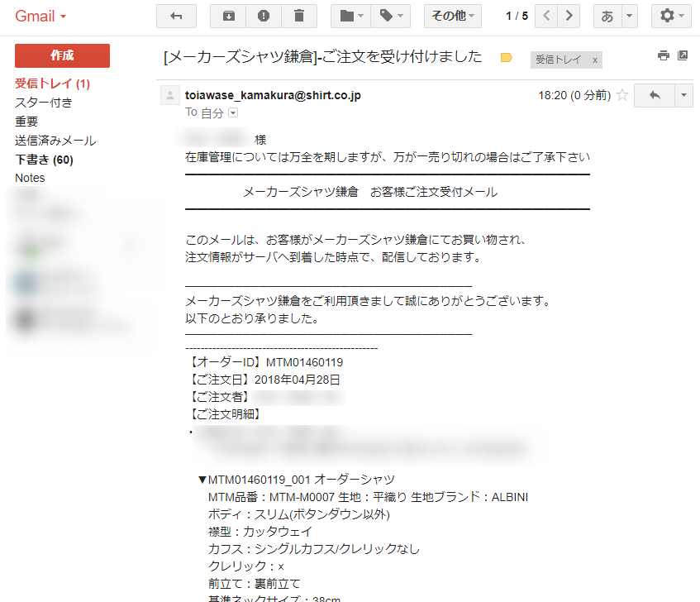
Task: Reply using arrow button
Action: (x=654, y=95)
